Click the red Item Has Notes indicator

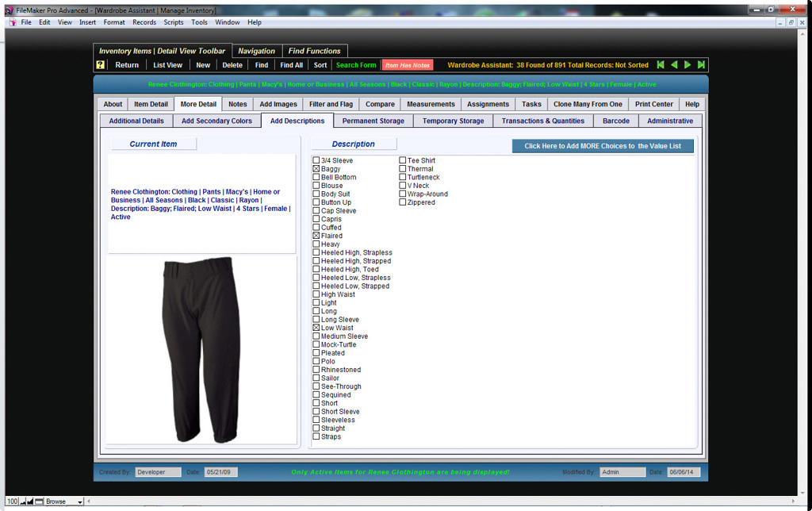[408, 65]
